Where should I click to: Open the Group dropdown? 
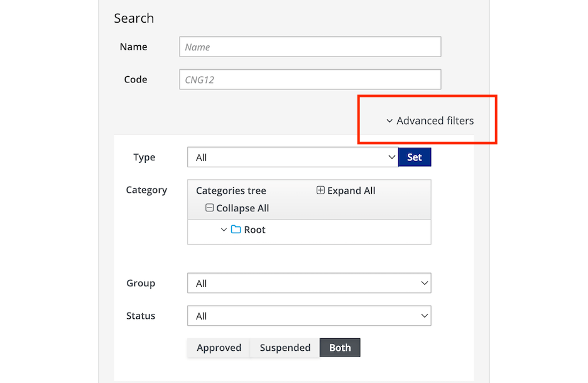point(309,283)
